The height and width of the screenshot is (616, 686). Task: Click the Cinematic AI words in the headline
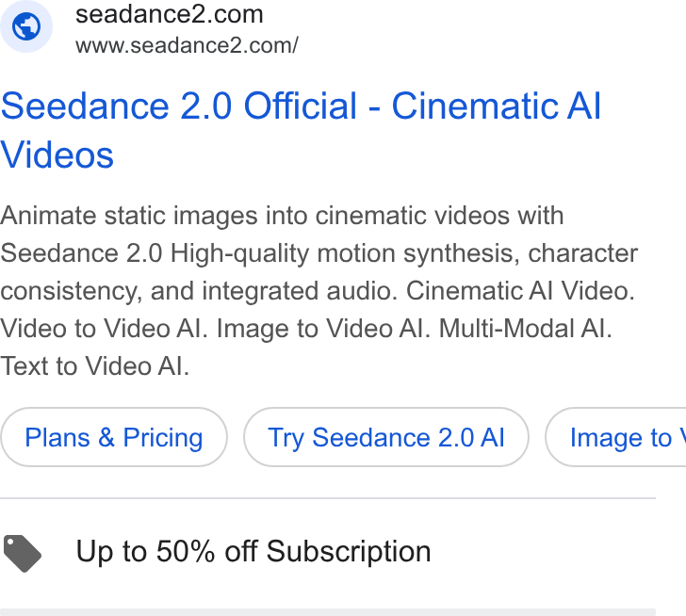pos(497,105)
